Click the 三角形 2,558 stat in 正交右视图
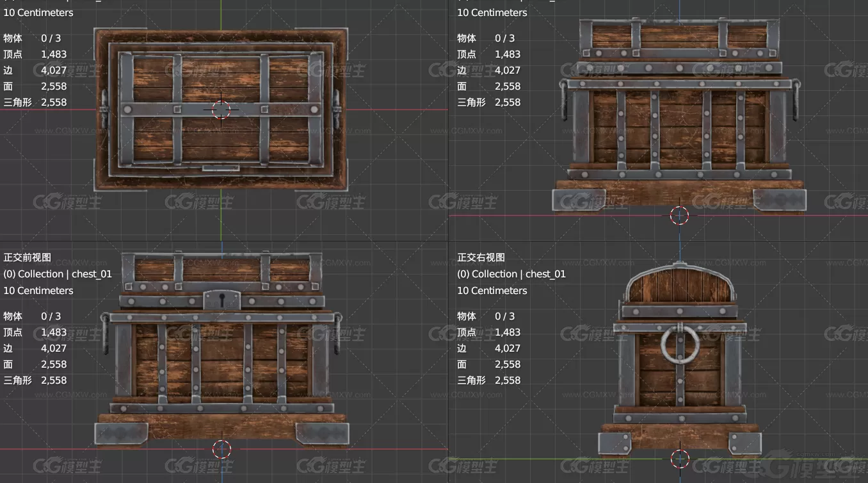This screenshot has height=483, width=868. coord(488,381)
